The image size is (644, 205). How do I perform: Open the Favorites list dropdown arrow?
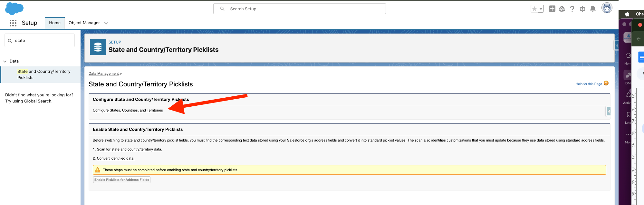[x=541, y=9]
